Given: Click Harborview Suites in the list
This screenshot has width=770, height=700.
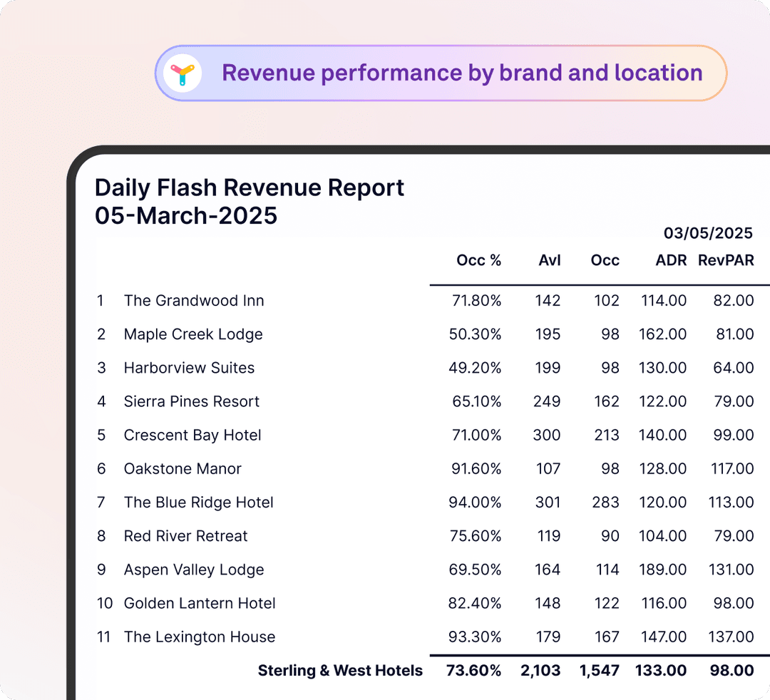Looking at the screenshot, I should pyautogui.click(x=189, y=368).
